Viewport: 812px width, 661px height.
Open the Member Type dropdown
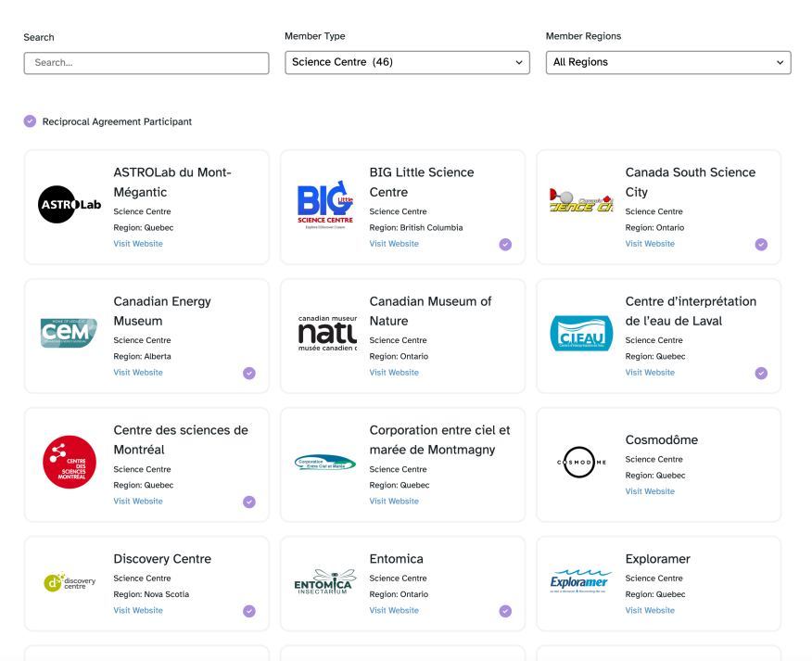coord(406,62)
